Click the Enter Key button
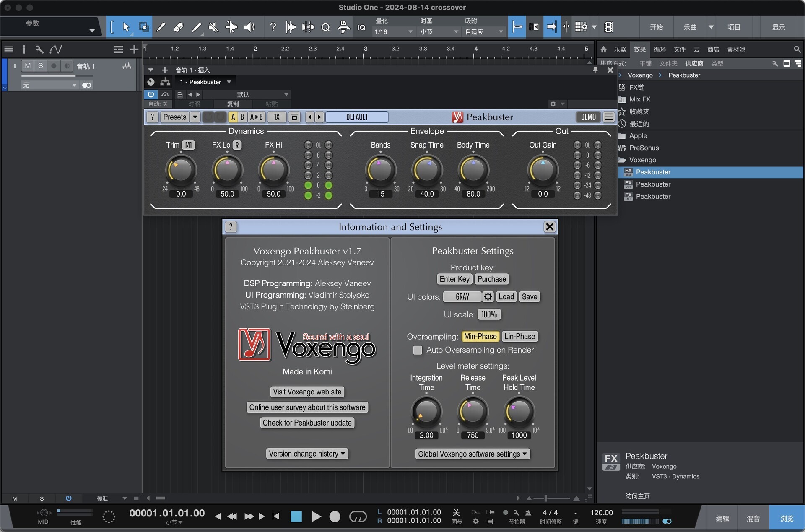 [454, 279]
